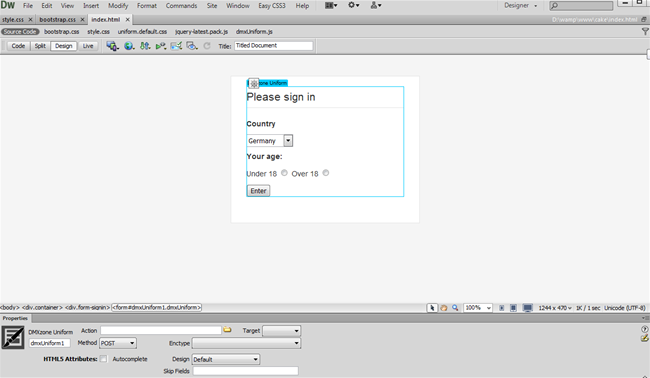
Task: Choose the Zoom magnifier tool in status bar
Action: [x=455, y=308]
